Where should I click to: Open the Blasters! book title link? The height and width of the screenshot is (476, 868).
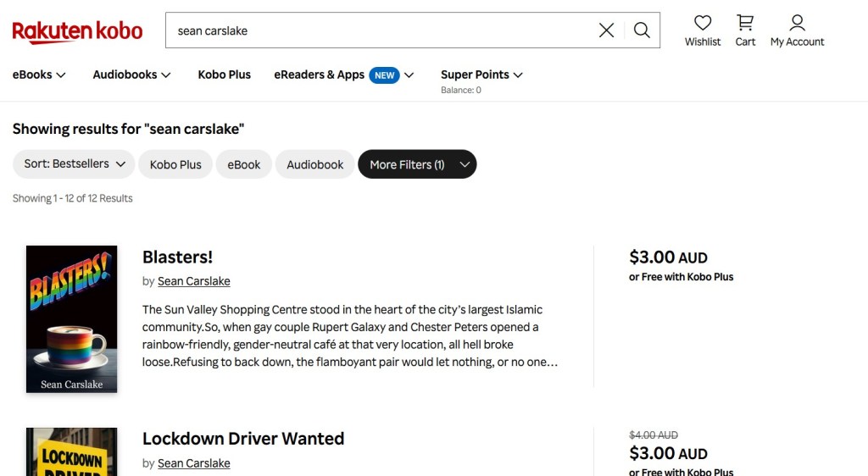coord(177,257)
